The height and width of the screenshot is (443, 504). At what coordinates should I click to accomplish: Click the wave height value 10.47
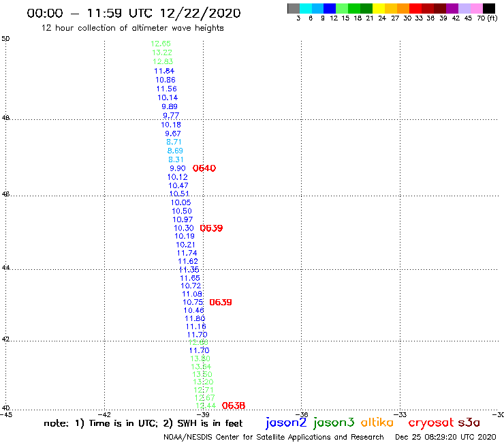(178, 185)
